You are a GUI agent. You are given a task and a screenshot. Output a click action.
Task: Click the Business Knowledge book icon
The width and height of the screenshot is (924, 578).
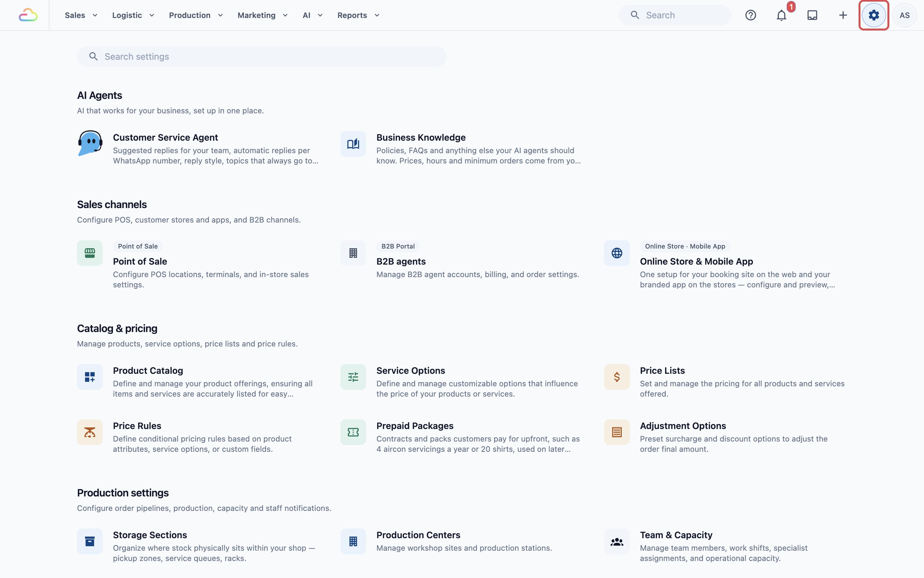[x=353, y=144]
